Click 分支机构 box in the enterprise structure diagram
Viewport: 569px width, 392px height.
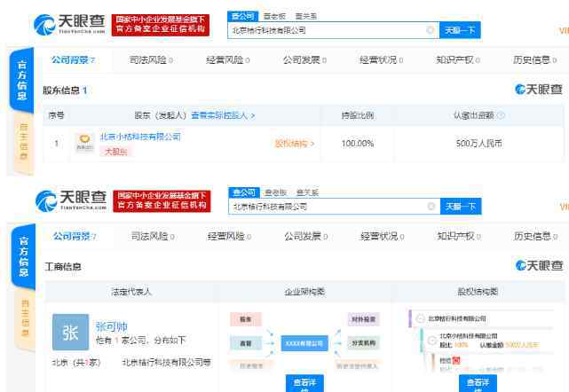[364, 342]
